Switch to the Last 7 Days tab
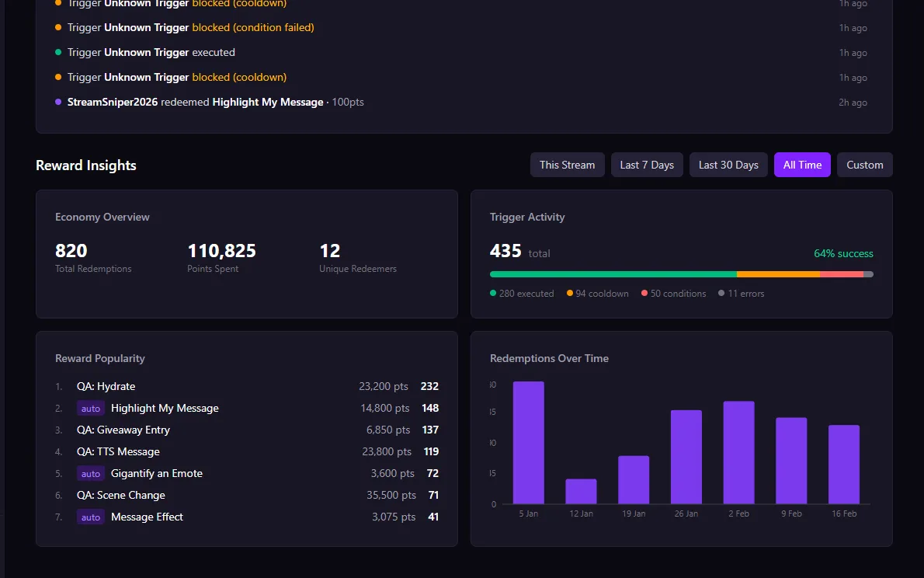 (x=647, y=165)
